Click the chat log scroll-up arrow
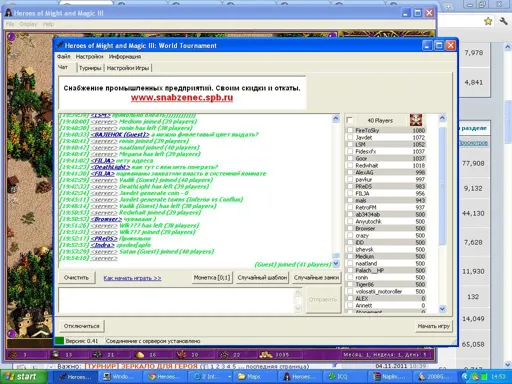The width and height of the screenshot is (512, 384). [336, 118]
